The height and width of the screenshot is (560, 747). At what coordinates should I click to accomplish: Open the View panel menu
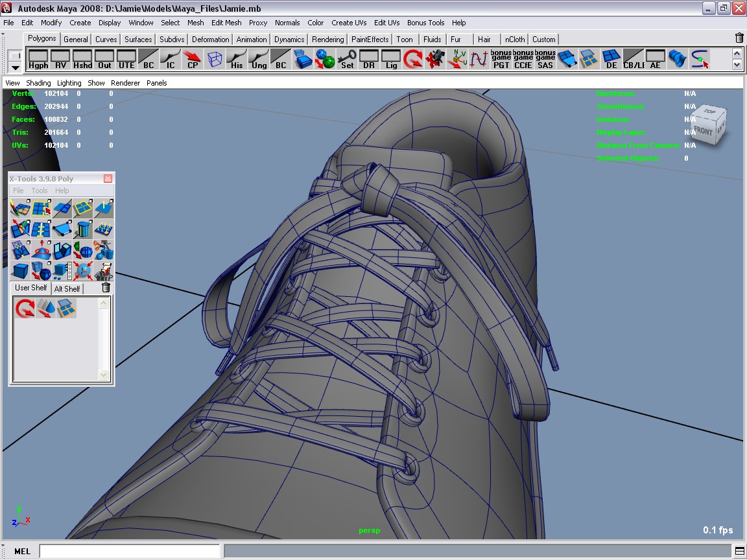click(12, 83)
